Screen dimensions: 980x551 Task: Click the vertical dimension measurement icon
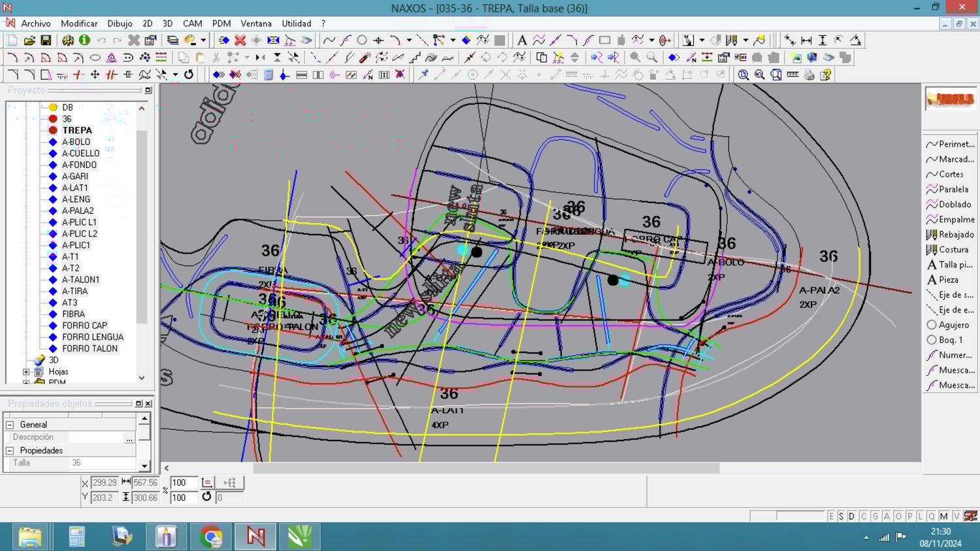point(823,41)
